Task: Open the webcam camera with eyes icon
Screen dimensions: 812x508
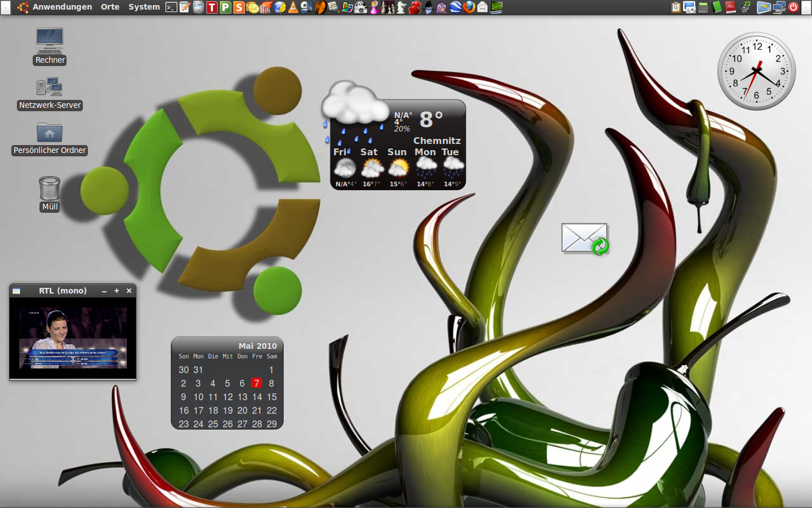Action: pos(361,7)
